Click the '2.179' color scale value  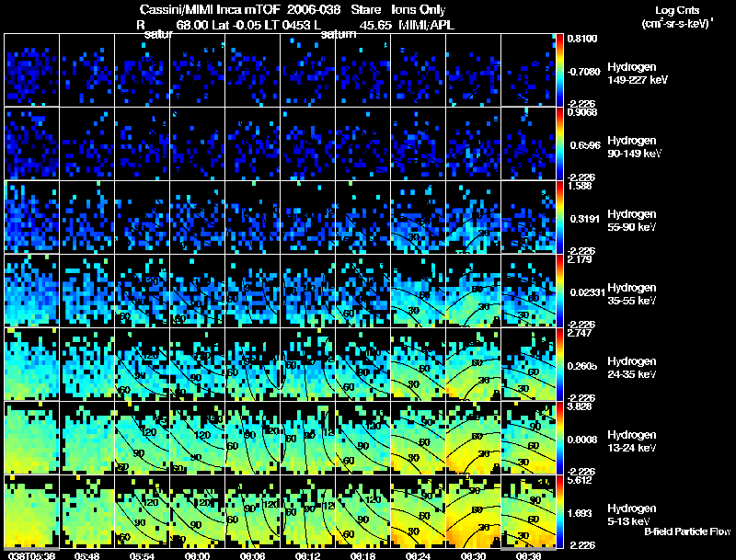coord(580,259)
